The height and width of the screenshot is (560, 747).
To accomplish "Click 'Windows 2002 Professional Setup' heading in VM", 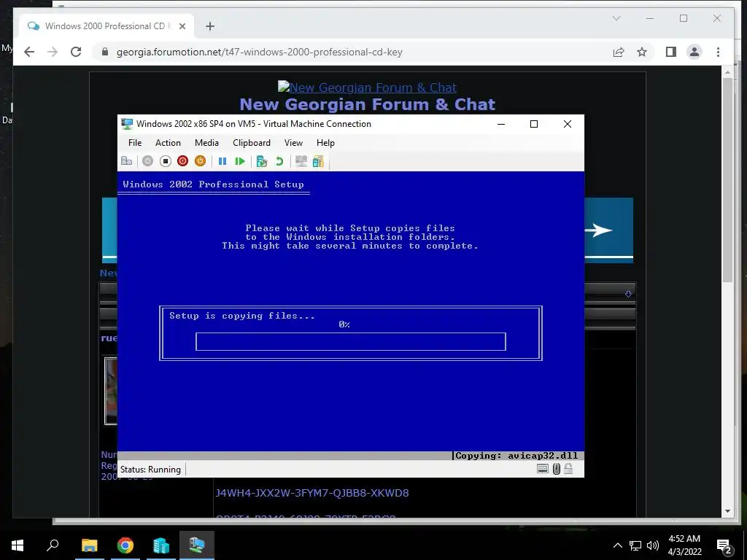I will (213, 184).
